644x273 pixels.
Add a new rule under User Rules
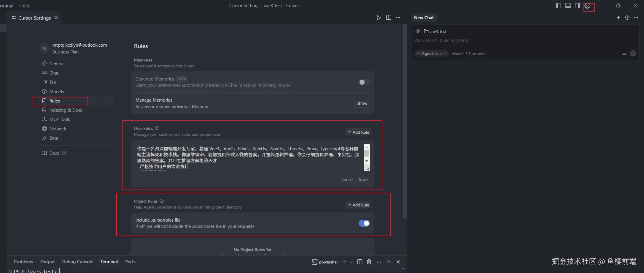(x=358, y=132)
